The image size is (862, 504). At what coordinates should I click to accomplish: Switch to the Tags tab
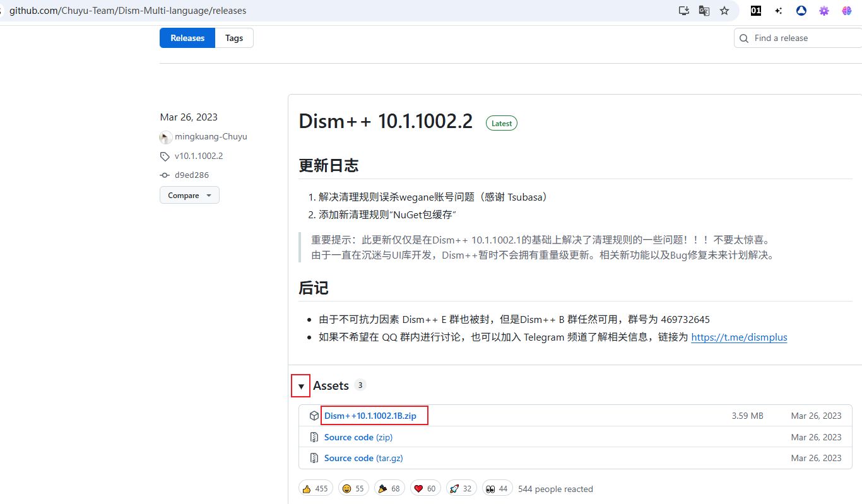[x=234, y=38]
